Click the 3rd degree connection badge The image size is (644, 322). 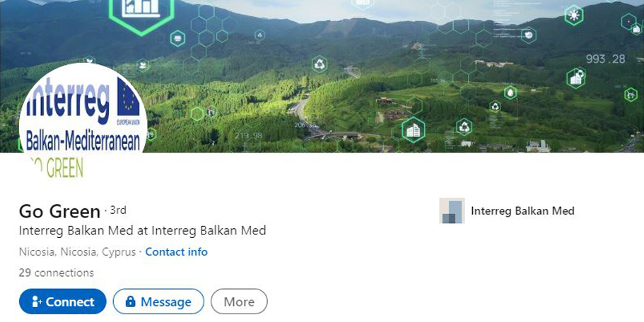pyautogui.click(x=118, y=210)
